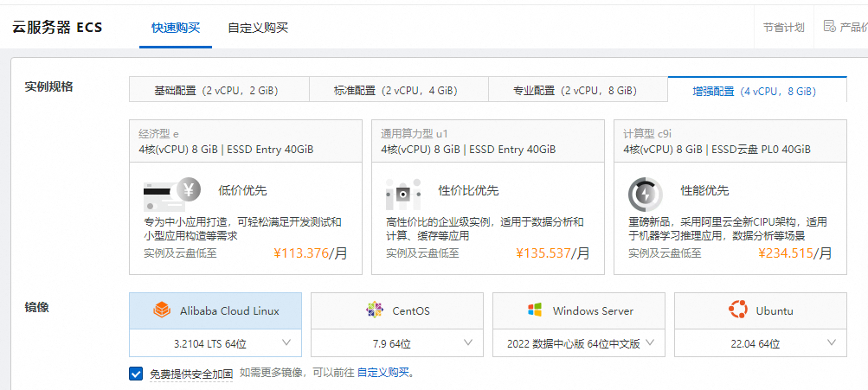Click the Windows Server logo icon

pyautogui.click(x=535, y=310)
